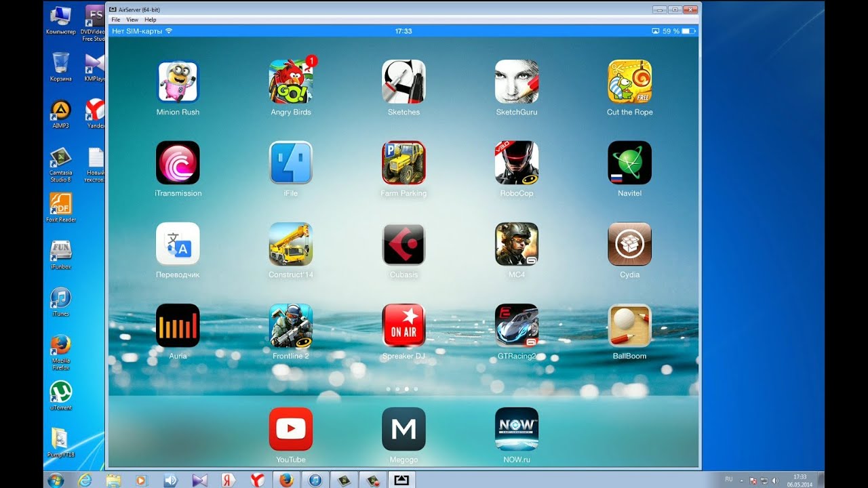Open the Navitel navigation app
The height and width of the screenshot is (488, 868).
[x=630, y=163]
